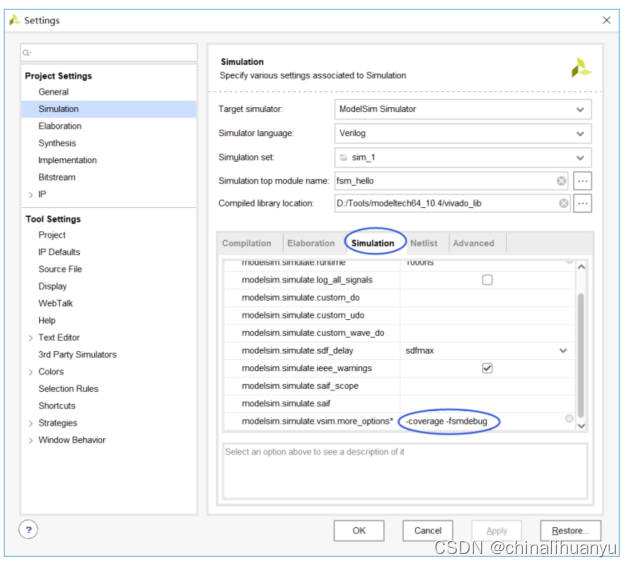
Task: Clear the Simulation top module name field
Action: (561, 181)
